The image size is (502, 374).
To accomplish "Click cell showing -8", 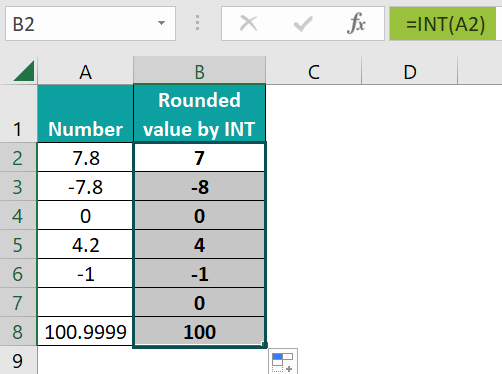I will coord(199,186).
